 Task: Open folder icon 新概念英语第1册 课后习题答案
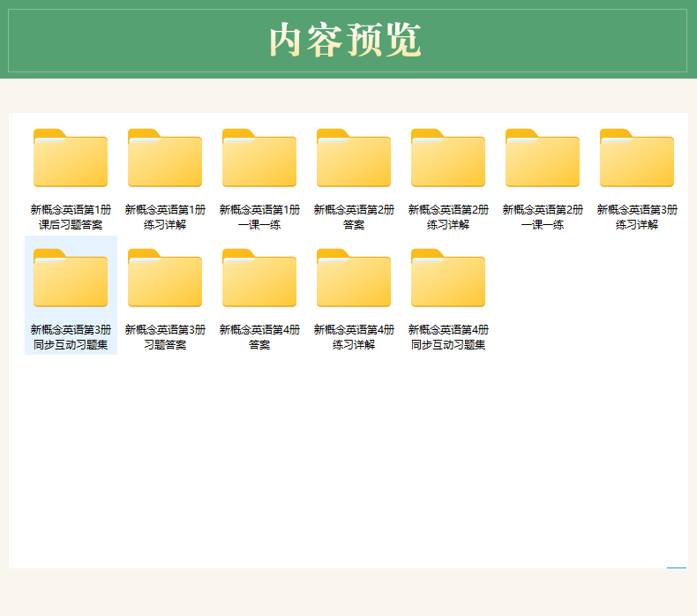71,158
